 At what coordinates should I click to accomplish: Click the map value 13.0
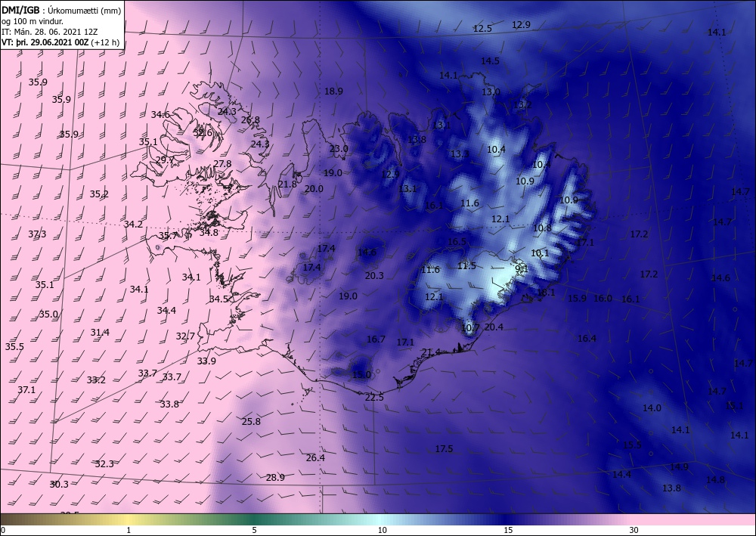[491, 91]
